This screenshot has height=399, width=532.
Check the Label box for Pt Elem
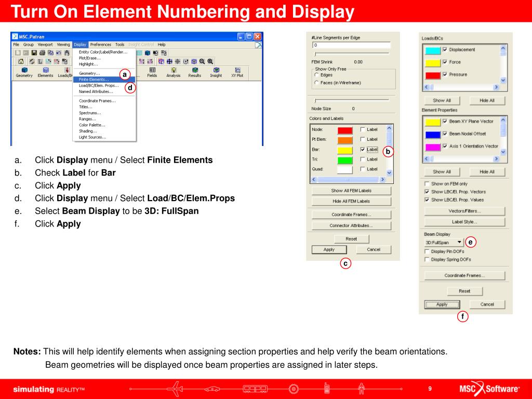pyautogui.click(x=362, y=139)
